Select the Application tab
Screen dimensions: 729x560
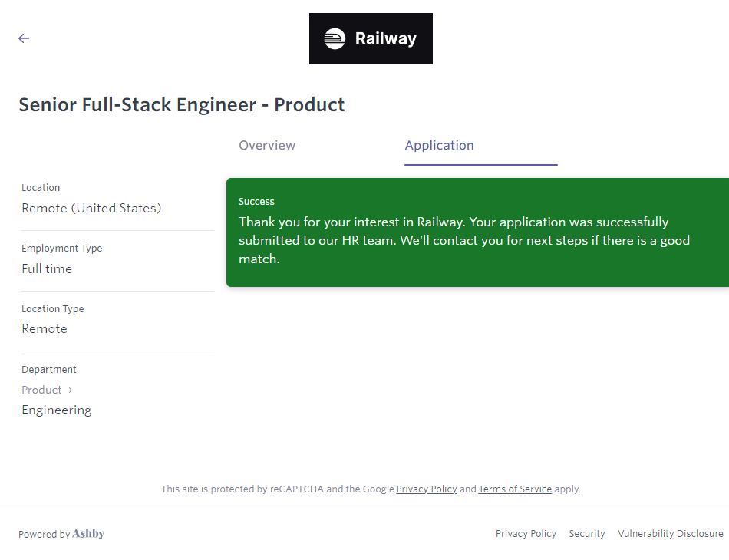(x=439, y=146)
